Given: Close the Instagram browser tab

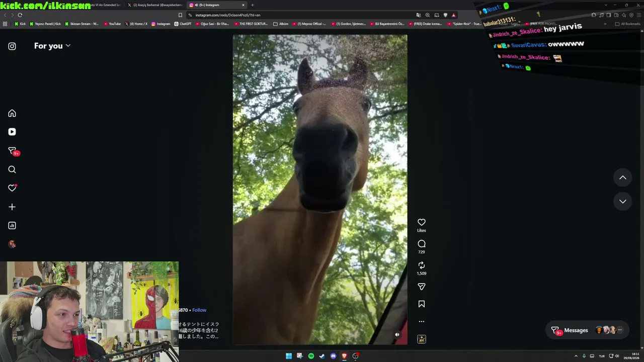Looking at the screenshot, I should click(243, 5).
